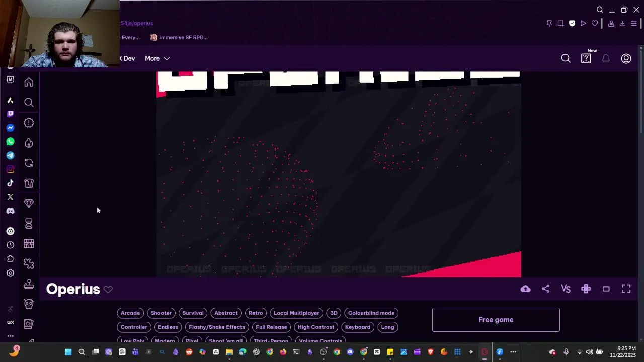
Task: Toggle theater mode rectangle icon
Action: (606, 289)
